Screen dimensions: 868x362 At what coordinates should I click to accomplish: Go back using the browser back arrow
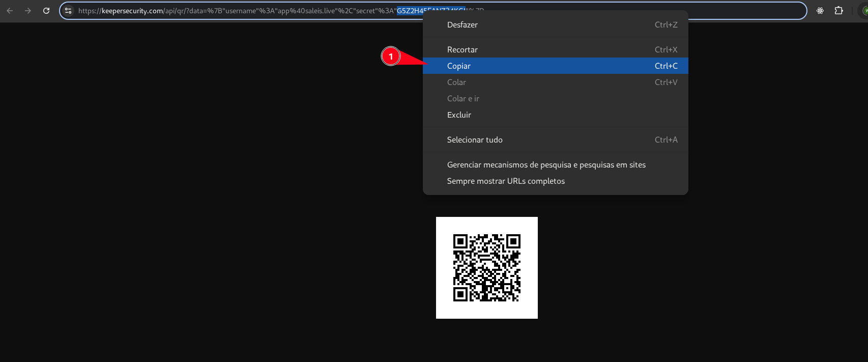pos(10,11)
